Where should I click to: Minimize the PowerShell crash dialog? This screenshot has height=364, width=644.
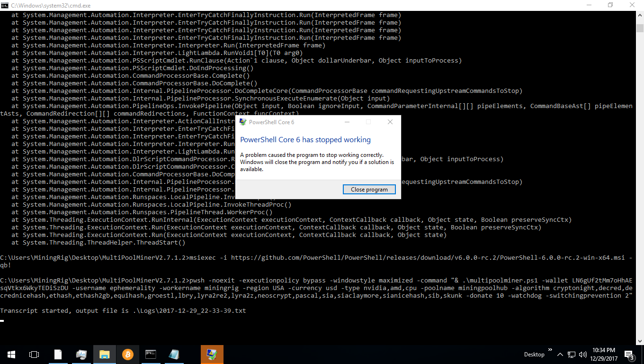pyautogui.click(x=347, y=122)
